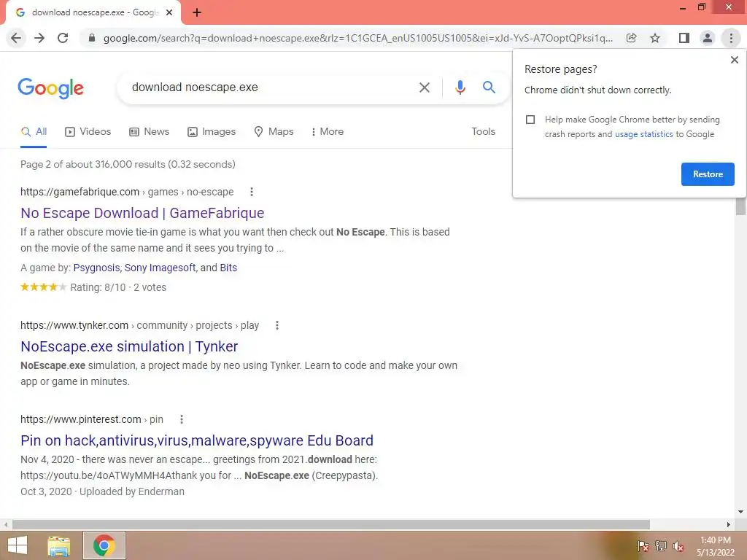
Task: View site information padlock icon
Action: [92, 38]
